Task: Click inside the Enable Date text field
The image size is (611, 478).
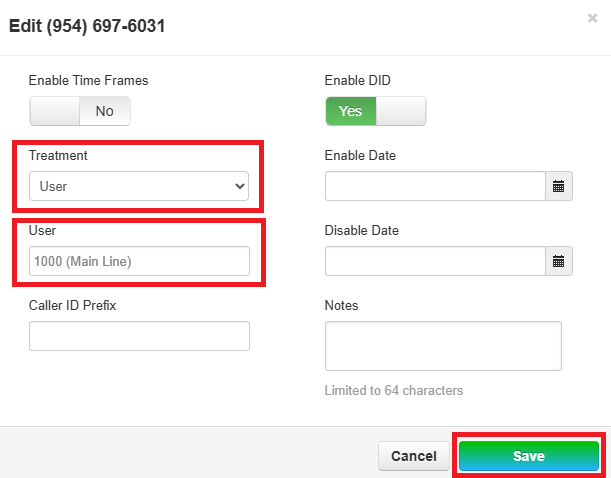Action: [435, 186]
